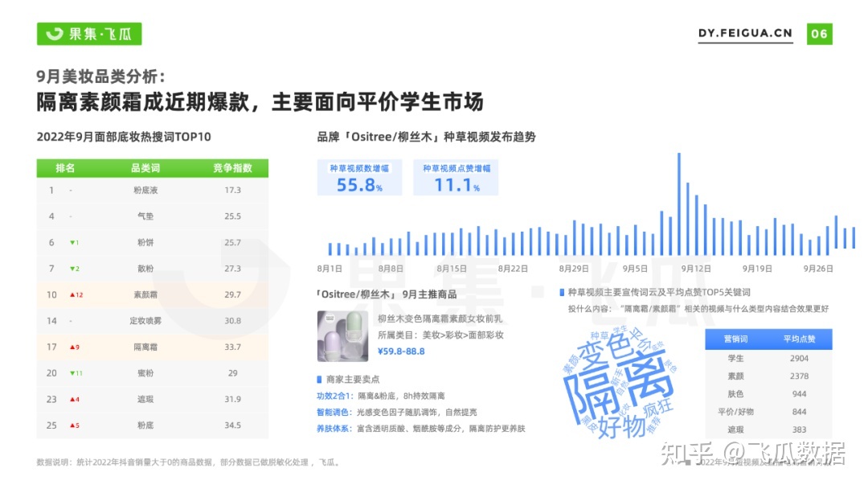Click the green ▼11 arrow beside 蜜粉
The width and height of the screenshot is (868, 489).
76,373
